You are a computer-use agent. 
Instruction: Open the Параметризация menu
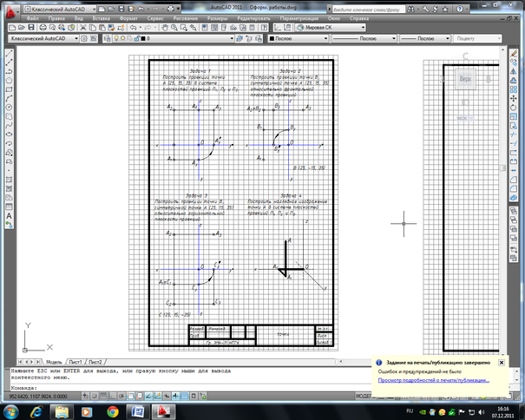click(x=299, y=18)
